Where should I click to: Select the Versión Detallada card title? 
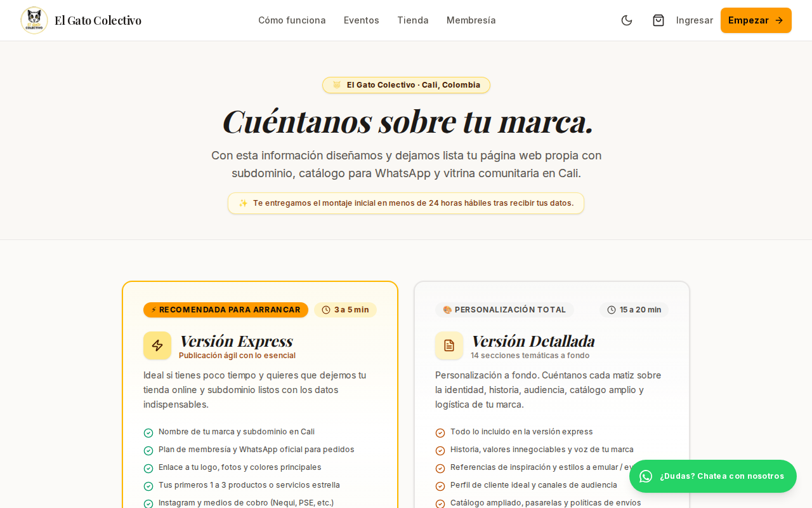(533, 341)
